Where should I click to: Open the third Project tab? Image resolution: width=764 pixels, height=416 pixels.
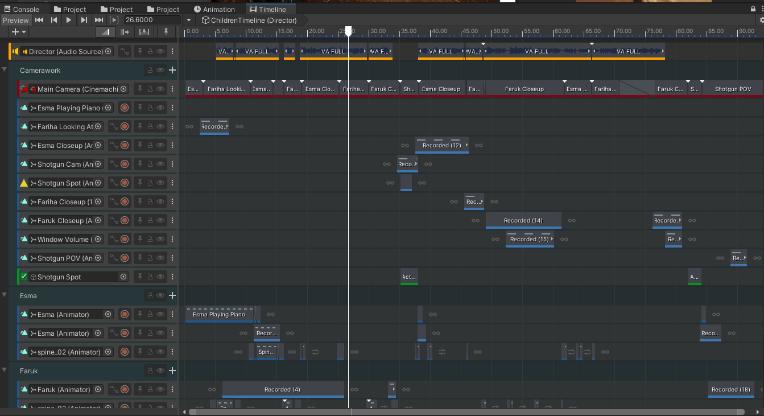click(163, 9)
